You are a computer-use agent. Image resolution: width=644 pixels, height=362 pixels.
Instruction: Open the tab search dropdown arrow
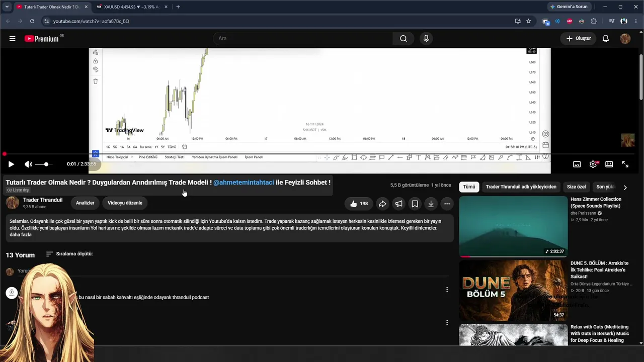7,7
